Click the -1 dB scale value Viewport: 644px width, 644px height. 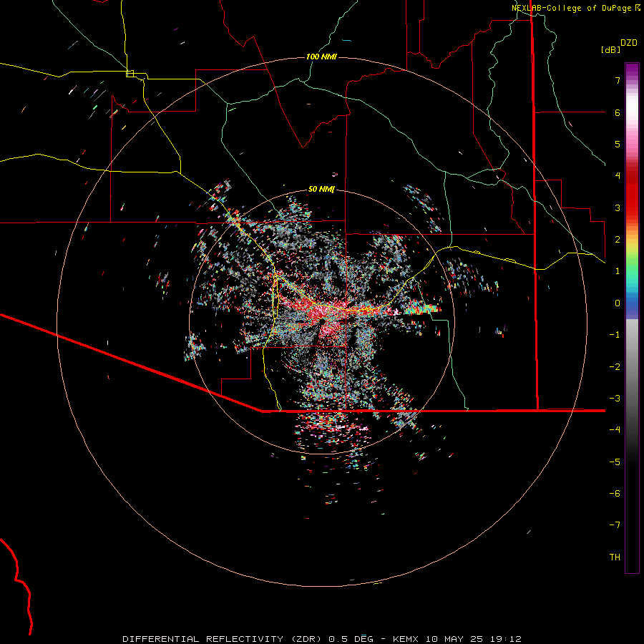[x=615, y=335]
